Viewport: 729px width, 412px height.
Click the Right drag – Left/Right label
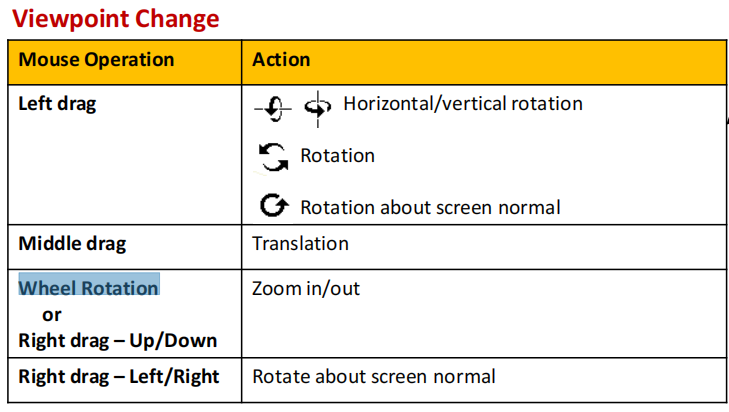[119, 376]
